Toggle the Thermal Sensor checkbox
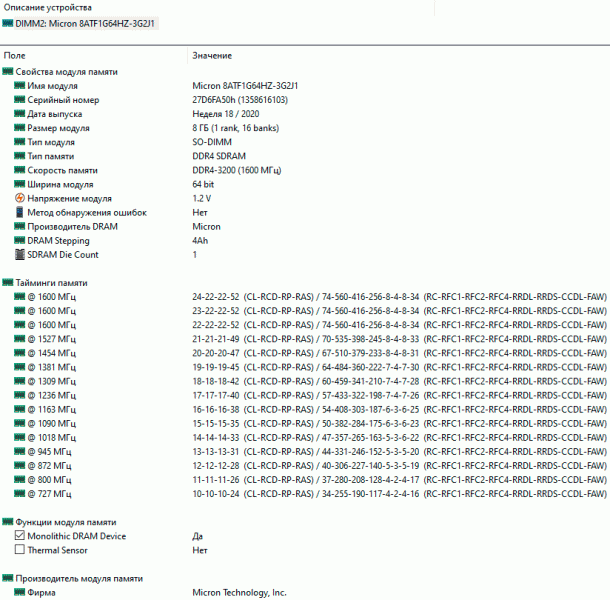 pos(19,549)
